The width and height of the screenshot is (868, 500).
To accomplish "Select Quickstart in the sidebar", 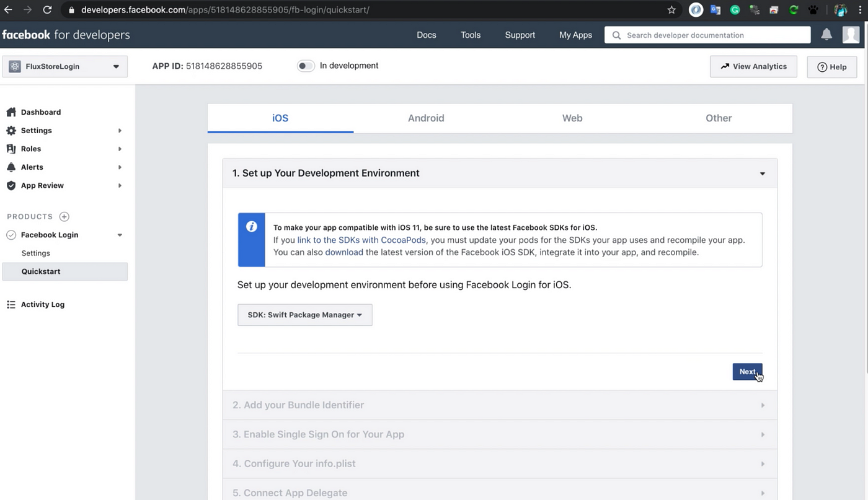I will (x=65, y=271).
